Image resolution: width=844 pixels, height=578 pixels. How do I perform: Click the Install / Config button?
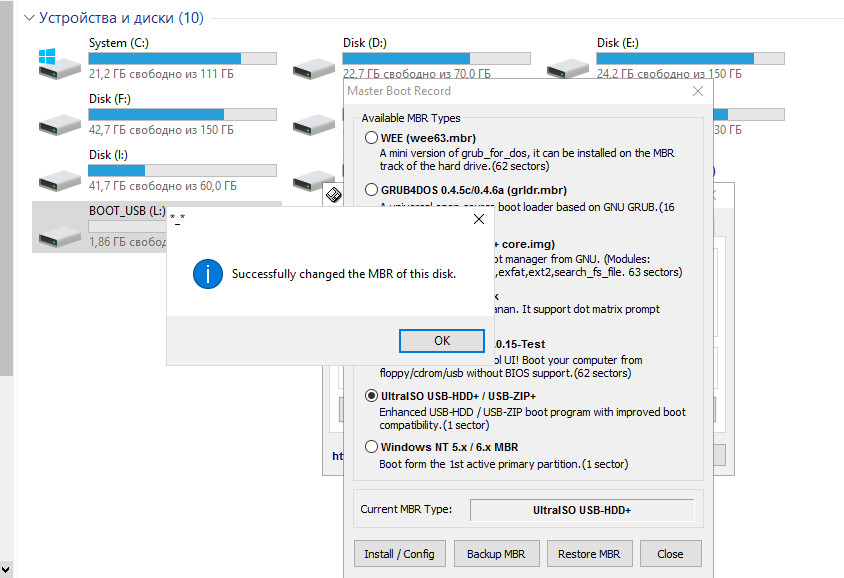(x=399, y=553)
